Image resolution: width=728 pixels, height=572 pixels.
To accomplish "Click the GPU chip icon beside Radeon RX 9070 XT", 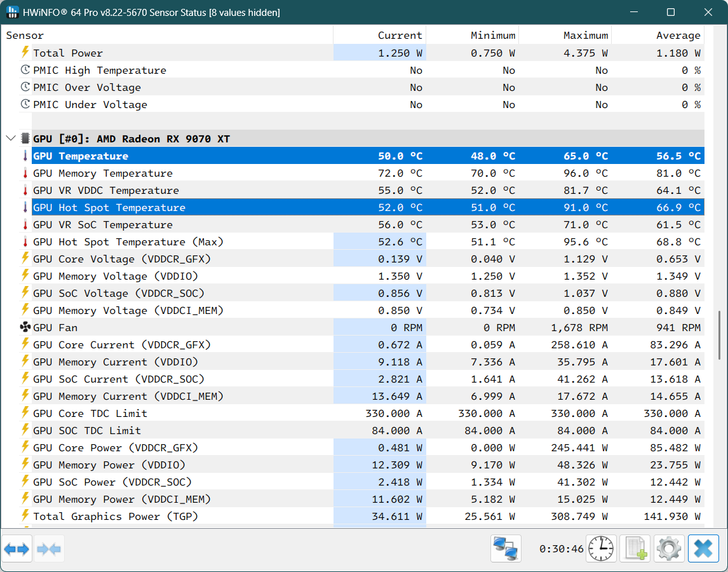I will [x=25, y=139].
